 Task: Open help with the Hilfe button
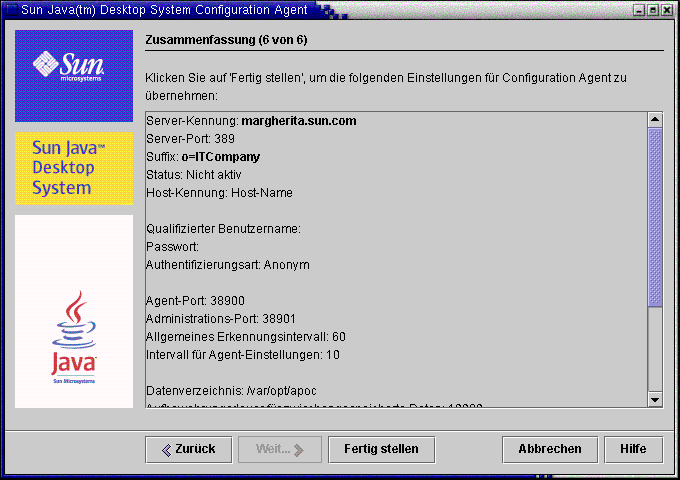pyautogui.click(x=634, y=450)
